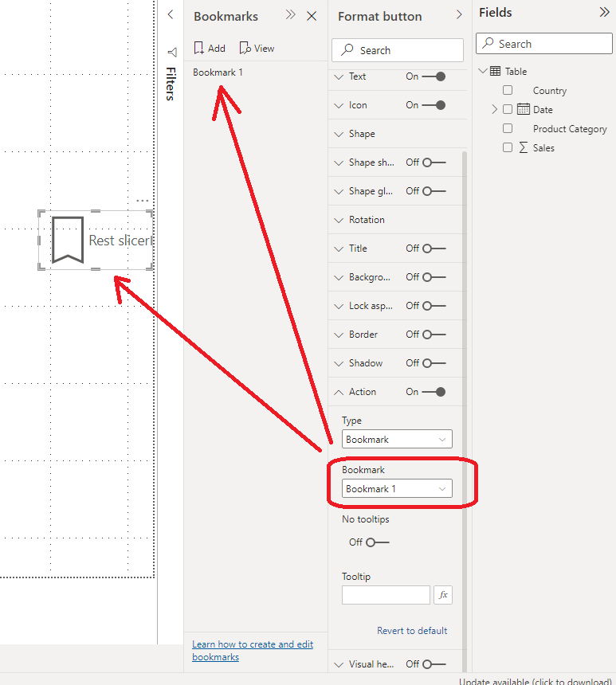This screenshot has height=685, width=616.
Task: Collapse the Fields pane with double chevron
Action: click(x=604, y=12)
